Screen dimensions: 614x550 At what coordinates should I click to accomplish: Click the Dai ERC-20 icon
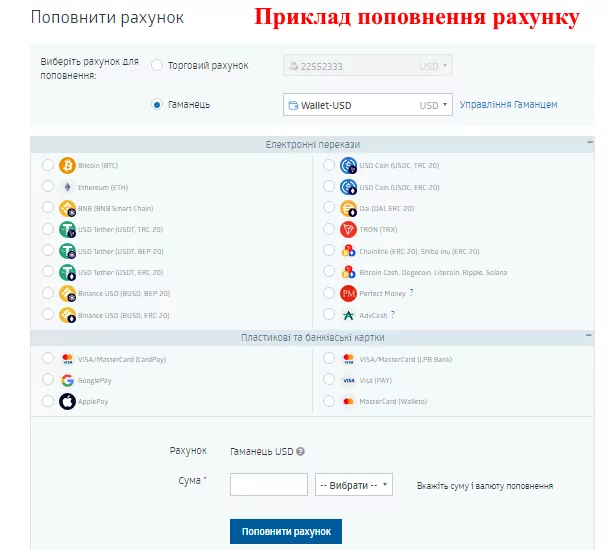[x=348, y=208]
